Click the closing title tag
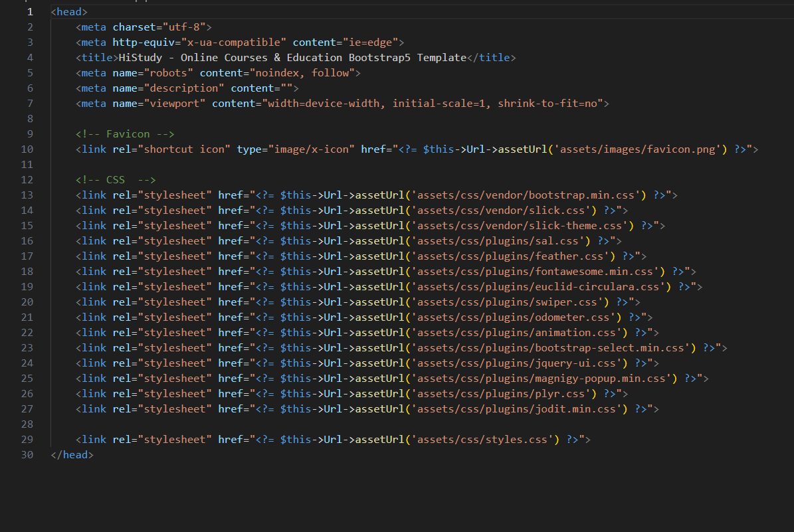 point(491,57)
